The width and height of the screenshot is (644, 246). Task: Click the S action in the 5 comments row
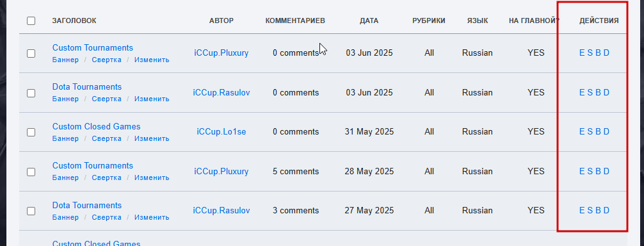[x=590, y=171]
